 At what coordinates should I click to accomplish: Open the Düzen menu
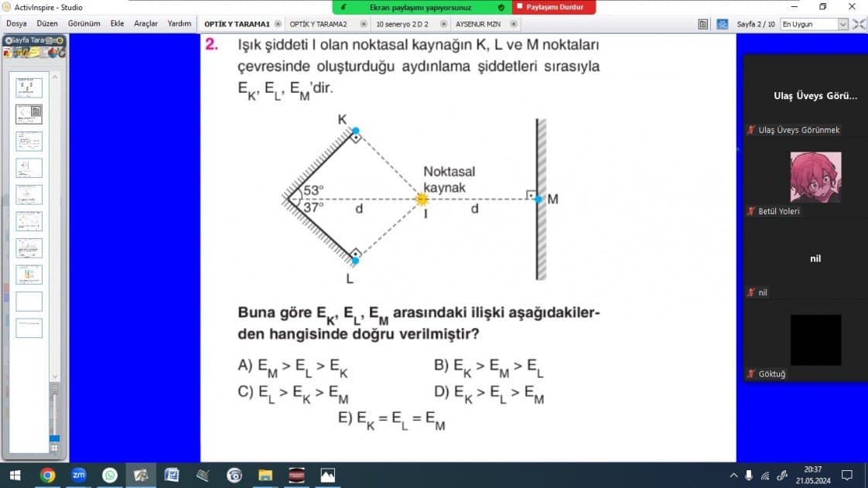tap(47, 24)
